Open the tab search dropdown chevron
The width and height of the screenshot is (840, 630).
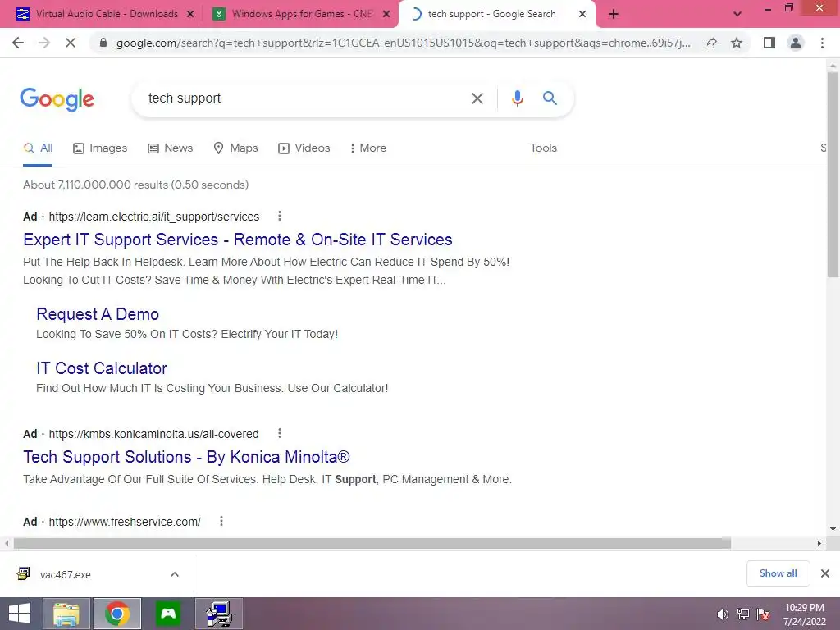click(737, 15)
